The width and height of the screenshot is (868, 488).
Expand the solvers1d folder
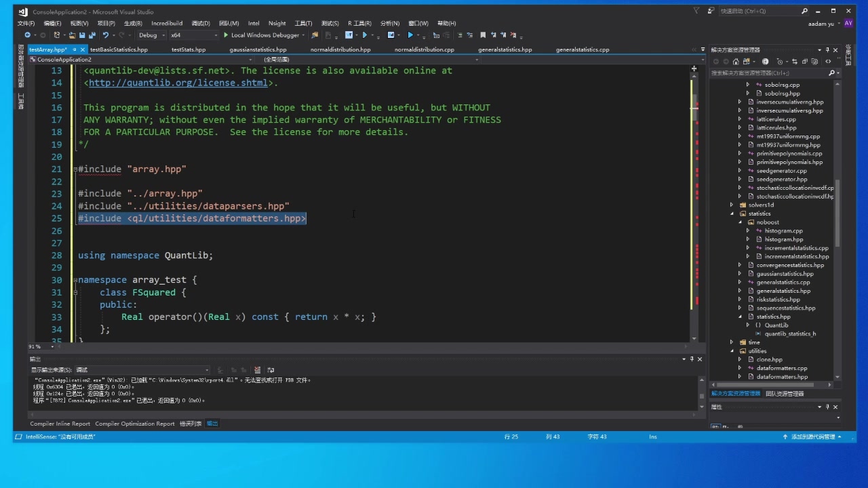tap(731, 205)
